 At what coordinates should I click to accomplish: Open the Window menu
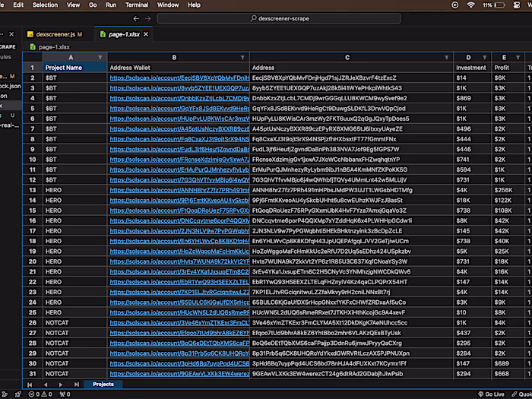pos(168,5)
